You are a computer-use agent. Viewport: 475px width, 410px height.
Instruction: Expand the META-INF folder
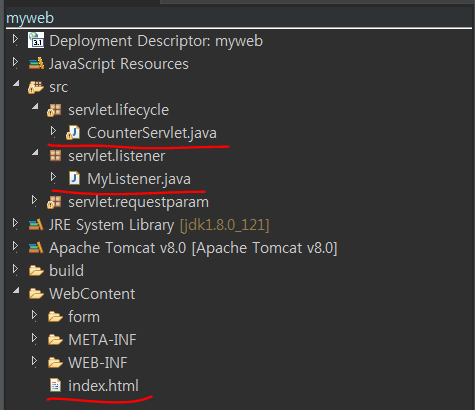tap(34, 338)
